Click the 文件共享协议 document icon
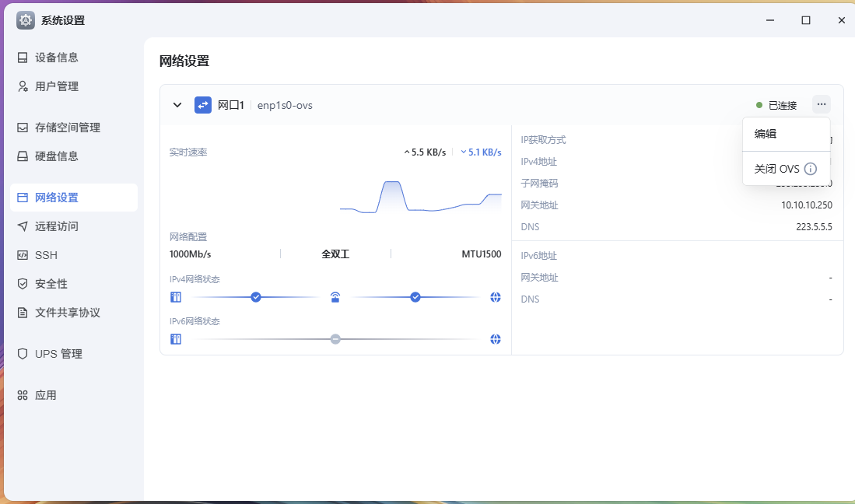The image size is (855, 504). (x=23, y=313)
